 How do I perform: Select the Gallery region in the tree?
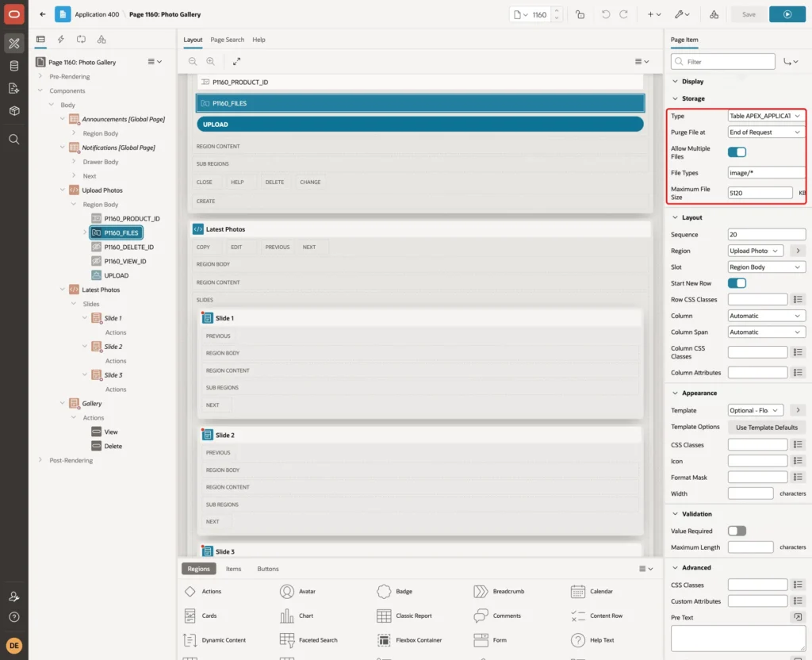[x=91, y=404]
